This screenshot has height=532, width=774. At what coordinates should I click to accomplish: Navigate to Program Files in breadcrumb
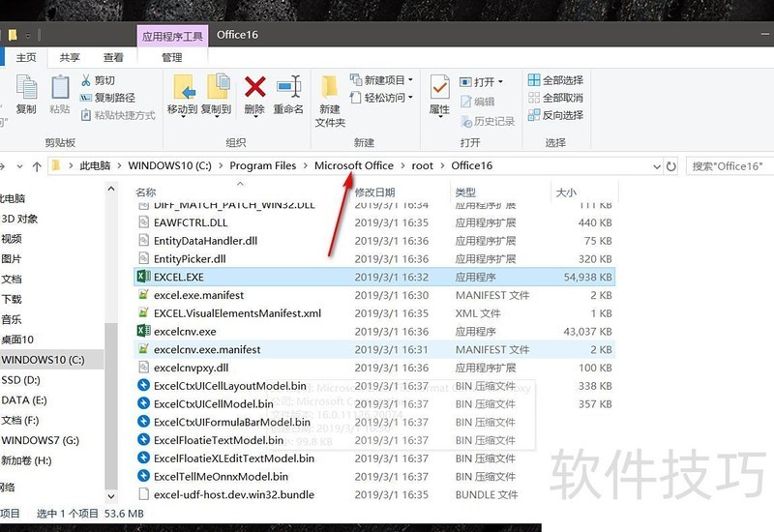point(262,165)
